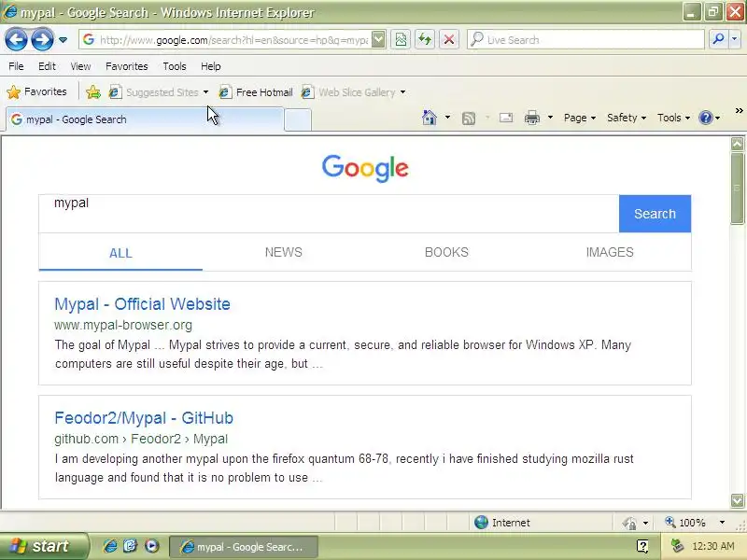
Task: Select the mypal - Google Search tab
Action: point(145,119)
